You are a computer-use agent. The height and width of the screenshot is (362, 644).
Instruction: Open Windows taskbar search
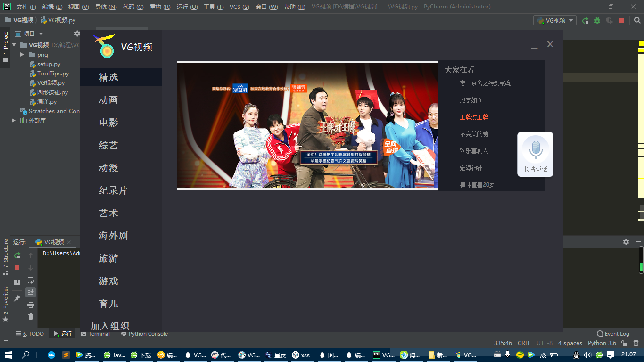click(x=26, y=354)
